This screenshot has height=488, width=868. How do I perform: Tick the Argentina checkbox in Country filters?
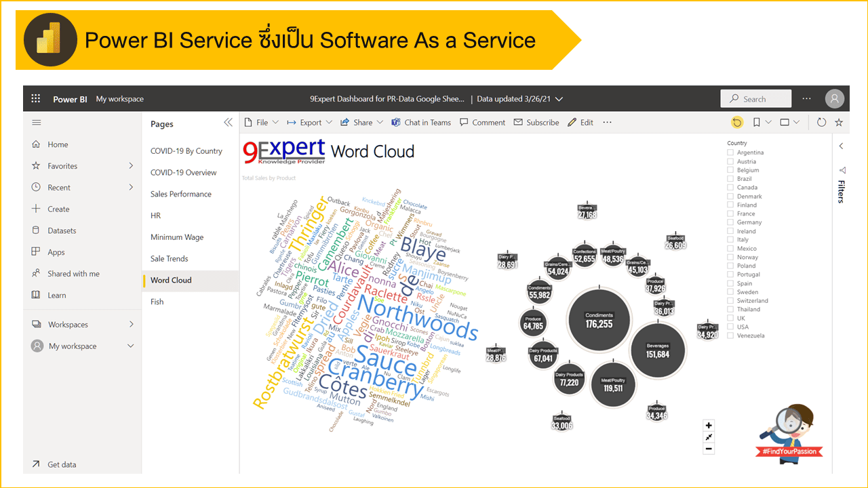point(731,152)
